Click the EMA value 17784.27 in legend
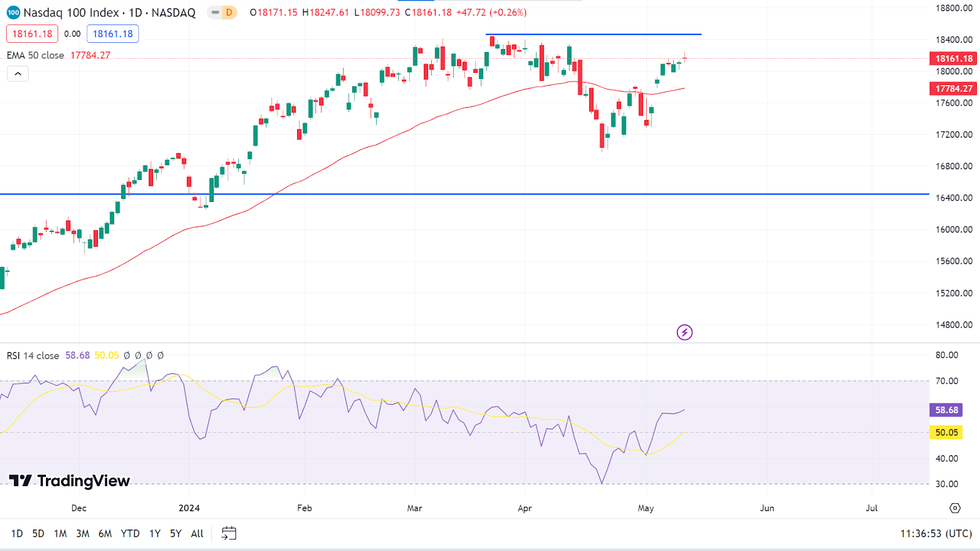 (90, 55)
